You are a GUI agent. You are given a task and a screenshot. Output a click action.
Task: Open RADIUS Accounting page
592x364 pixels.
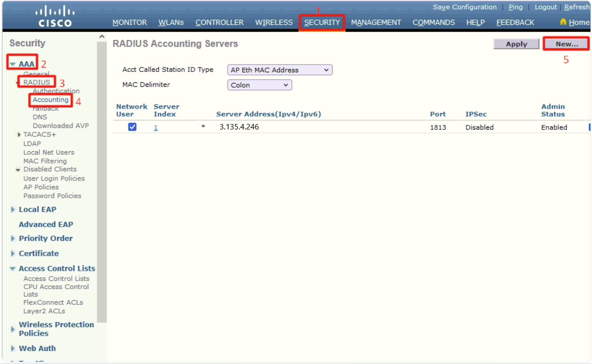(x=51, y=100)
